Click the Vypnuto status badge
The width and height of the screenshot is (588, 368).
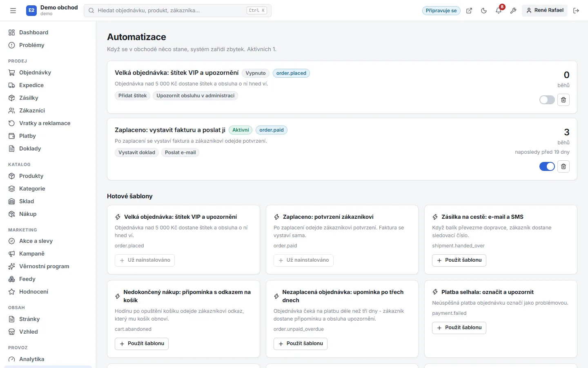coord(256,73)
